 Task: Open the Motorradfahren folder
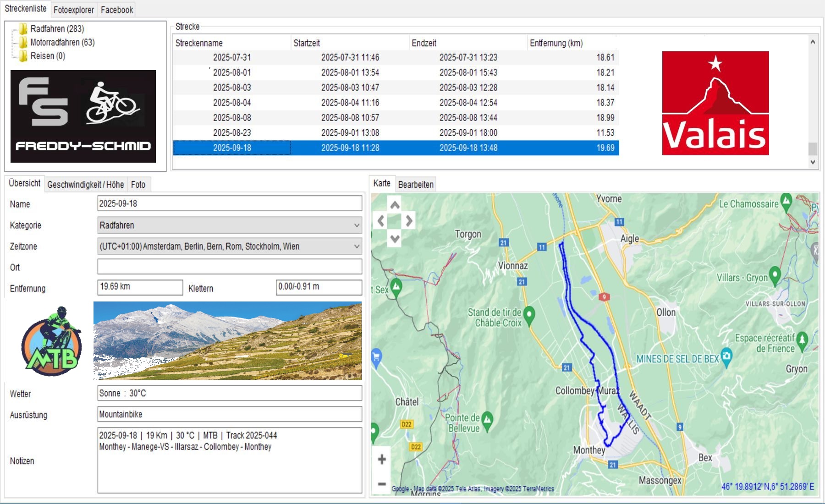click(62, 43)
